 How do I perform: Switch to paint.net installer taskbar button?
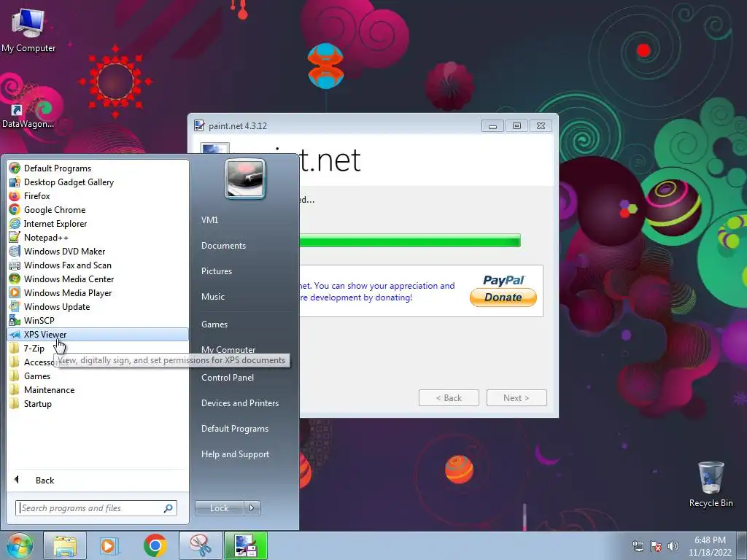(x=246, y=546)
